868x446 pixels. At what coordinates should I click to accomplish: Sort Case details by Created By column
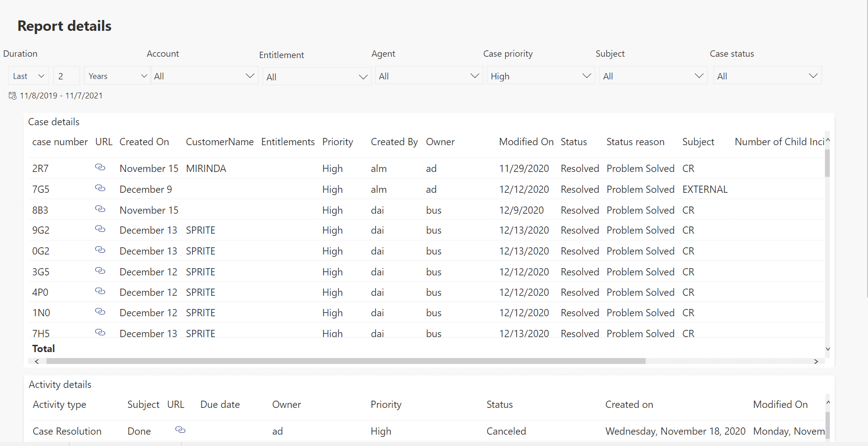coord(394,142)
